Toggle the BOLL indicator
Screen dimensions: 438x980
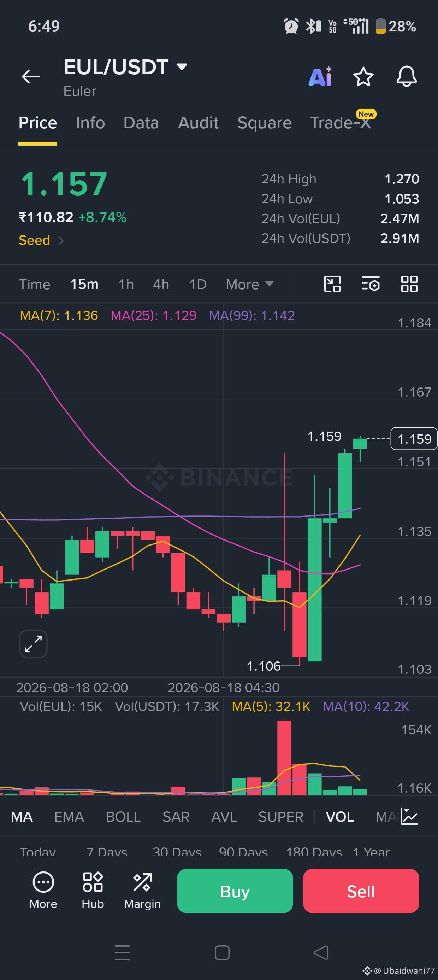tap(123, 817)
